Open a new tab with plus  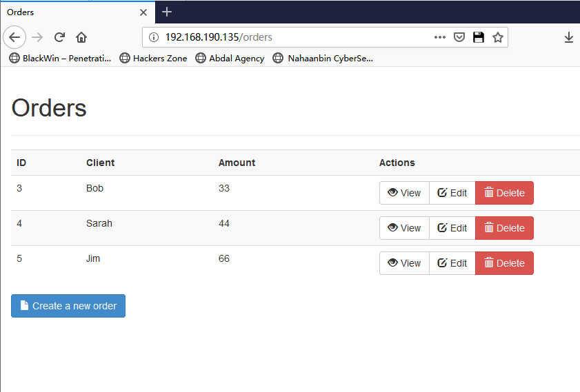click(x=167, y=12)
